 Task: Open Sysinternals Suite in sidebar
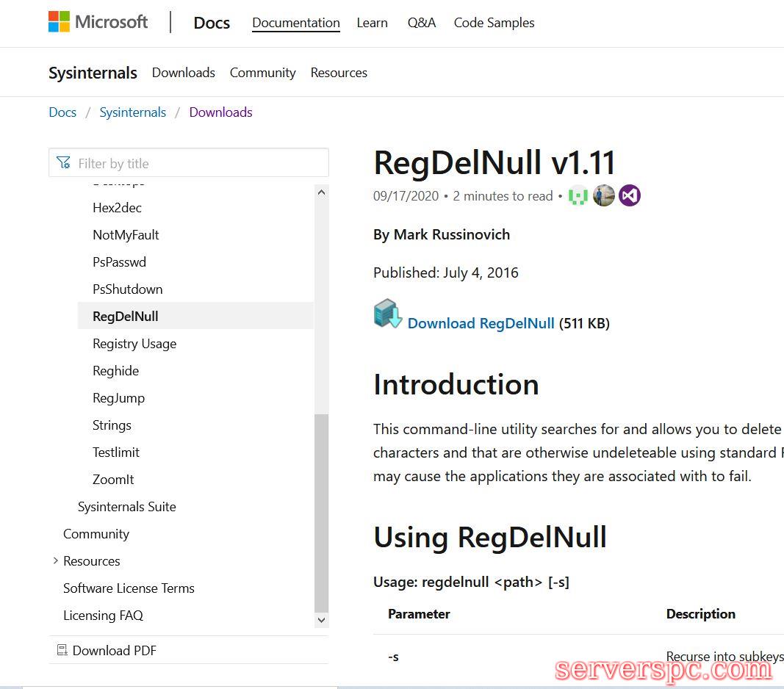click(x=126, y=507)
